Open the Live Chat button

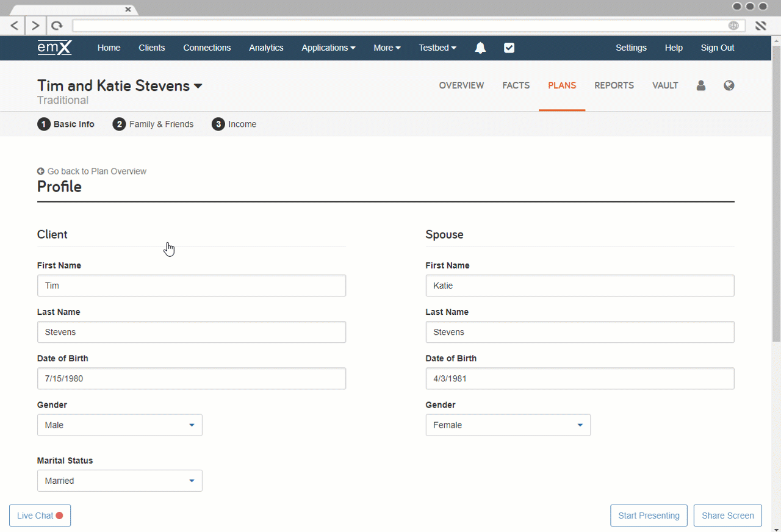tap(40, 516)
